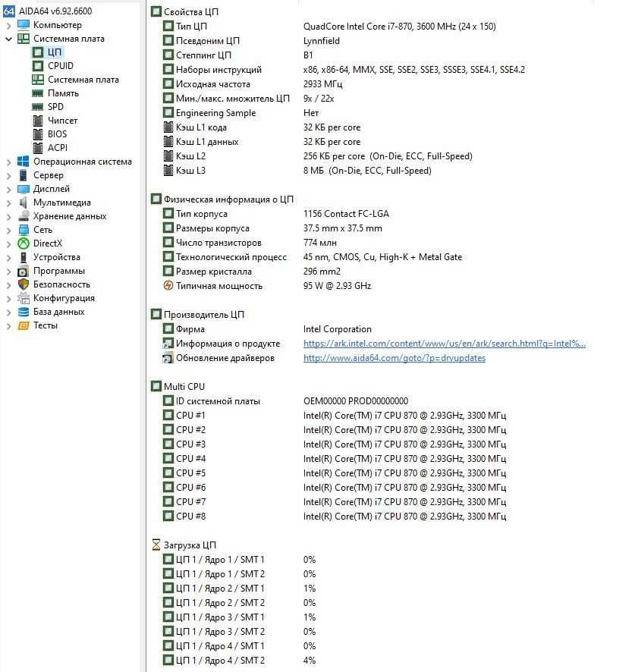Click the ЦП 1 / Ядро 4 / SMT 2 row
Image resolution: width=638 pixels, height=672 pixels.
click(220, 661)
